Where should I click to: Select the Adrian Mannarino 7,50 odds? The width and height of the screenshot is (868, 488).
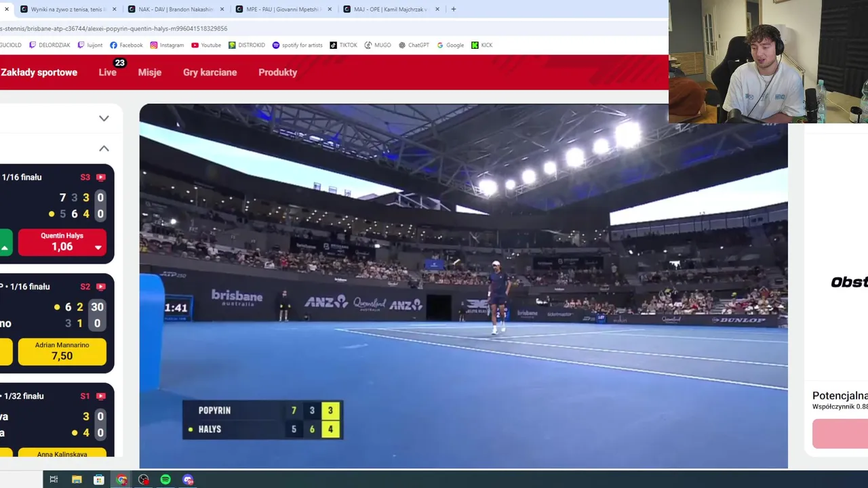point(62,351)
